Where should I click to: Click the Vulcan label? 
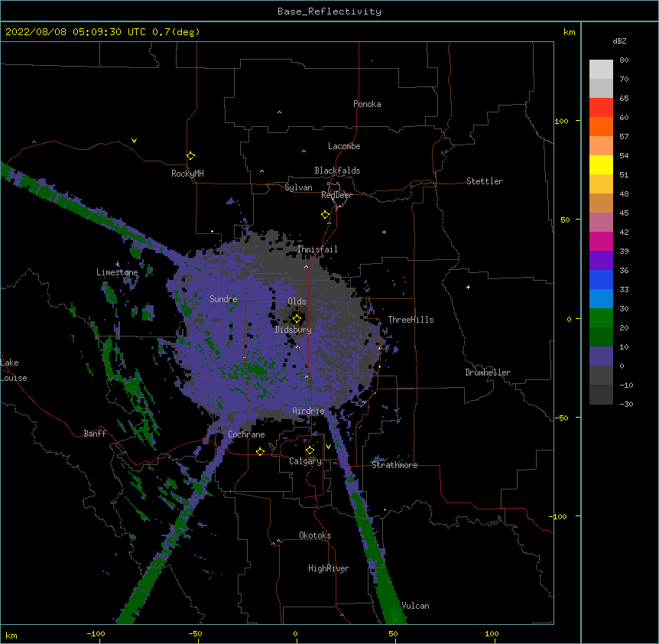click(x=415, y=606)
